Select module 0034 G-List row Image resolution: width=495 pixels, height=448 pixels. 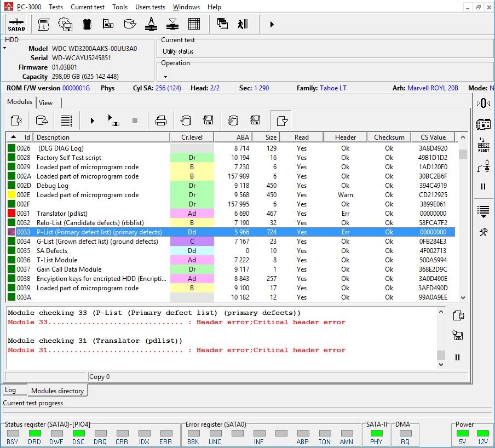(x=231, y=242)
